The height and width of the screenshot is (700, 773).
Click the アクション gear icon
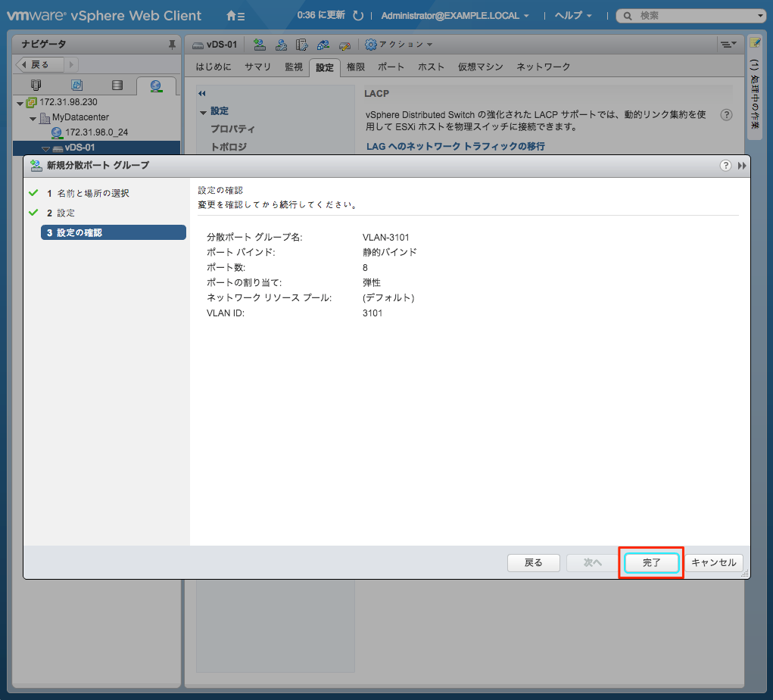[x=370, y=45]
